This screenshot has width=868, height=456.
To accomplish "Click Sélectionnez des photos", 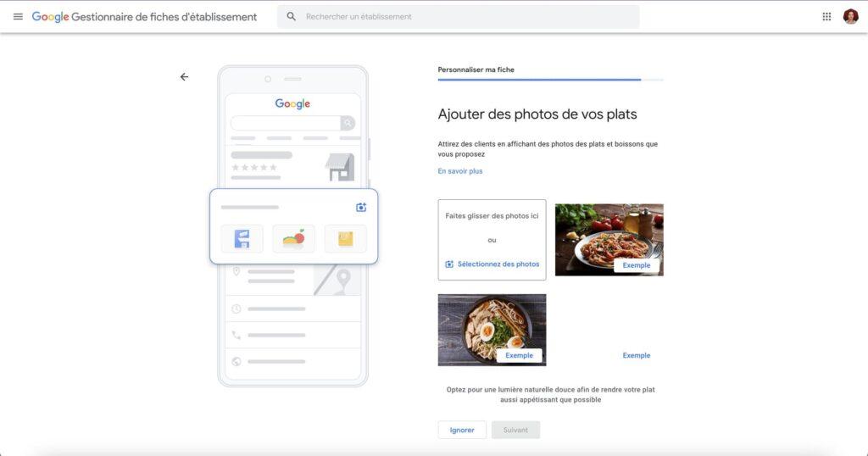I will point(492,264).
